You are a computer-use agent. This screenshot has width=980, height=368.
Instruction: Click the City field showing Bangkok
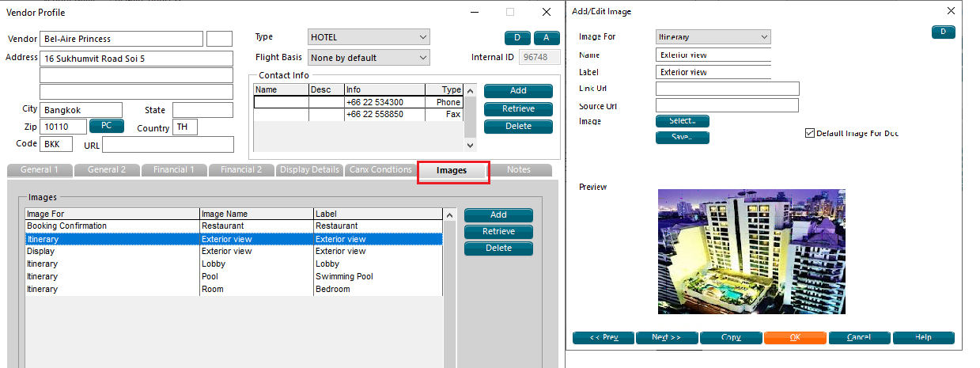click(81, 110)
